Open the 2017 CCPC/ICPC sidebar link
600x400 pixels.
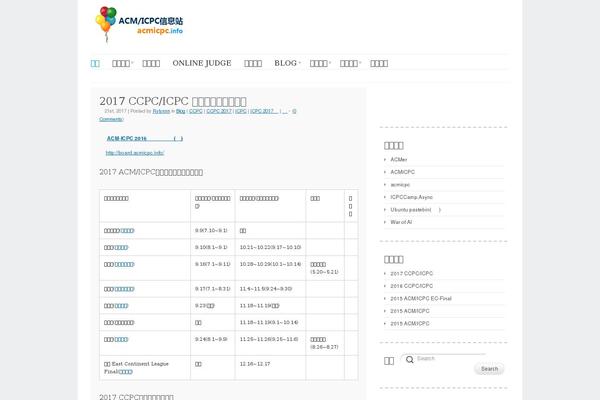click(412, 273)
